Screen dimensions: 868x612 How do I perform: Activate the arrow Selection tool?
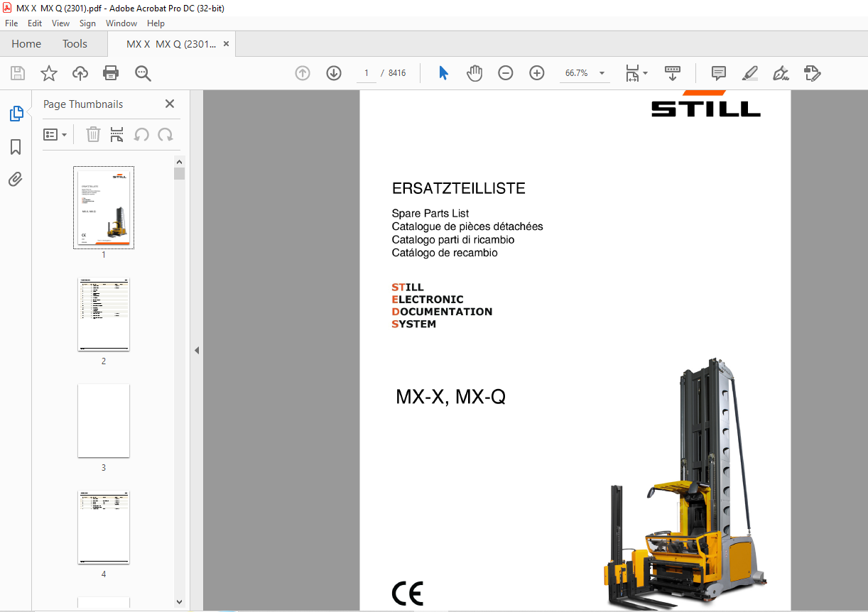coord(444,73)
